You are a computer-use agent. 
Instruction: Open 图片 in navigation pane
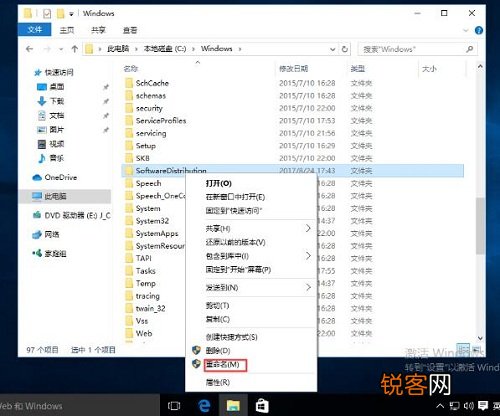click(x=57, y=129)
